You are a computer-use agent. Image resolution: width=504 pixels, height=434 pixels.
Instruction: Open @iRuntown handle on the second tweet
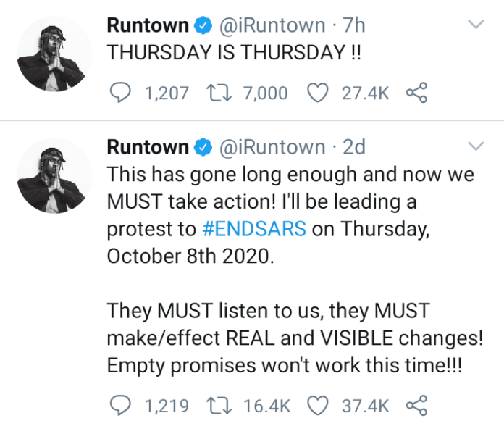(x=271, y=147)
